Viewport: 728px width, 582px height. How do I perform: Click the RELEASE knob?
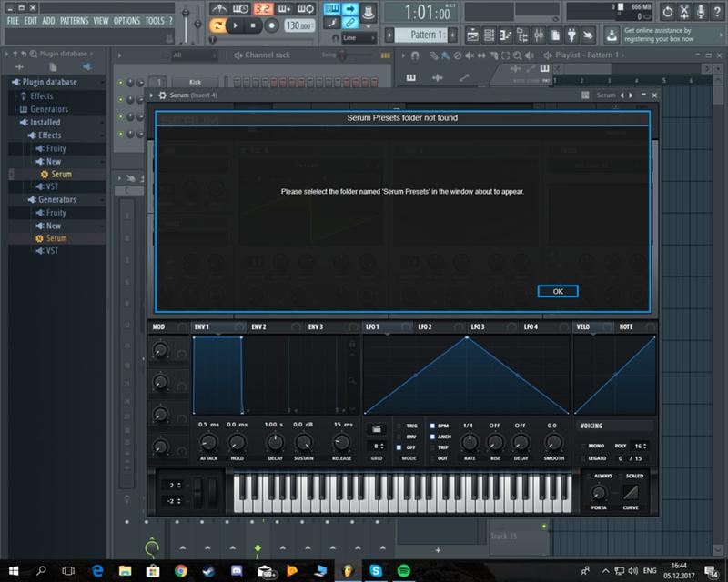click(x=342, y=442)
